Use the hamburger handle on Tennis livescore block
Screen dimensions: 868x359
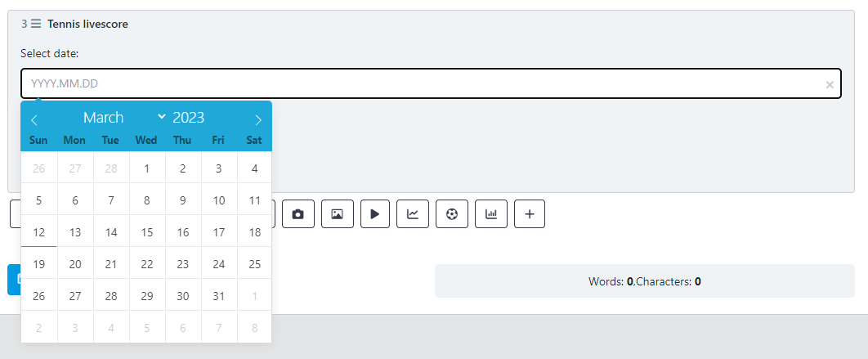(x=36, y=24)
